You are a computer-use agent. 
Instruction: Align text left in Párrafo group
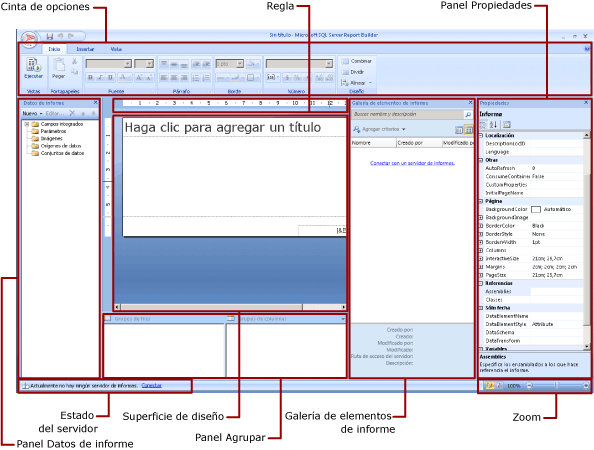tap(164, 78)
